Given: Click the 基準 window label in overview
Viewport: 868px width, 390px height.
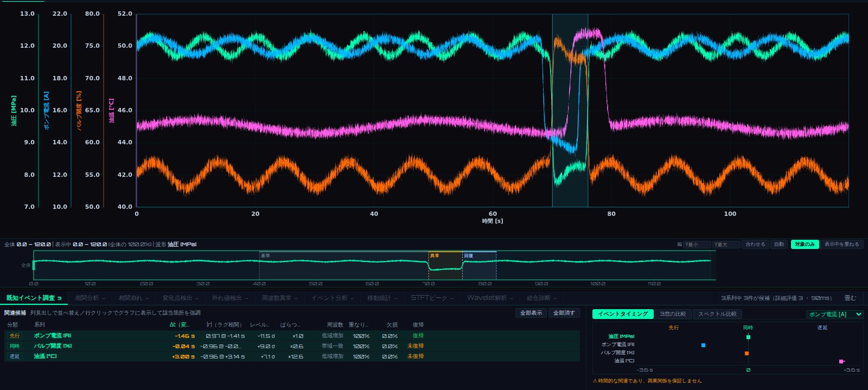Looking at the screenshot, I should pyautogui.click(x=265, y=255).
